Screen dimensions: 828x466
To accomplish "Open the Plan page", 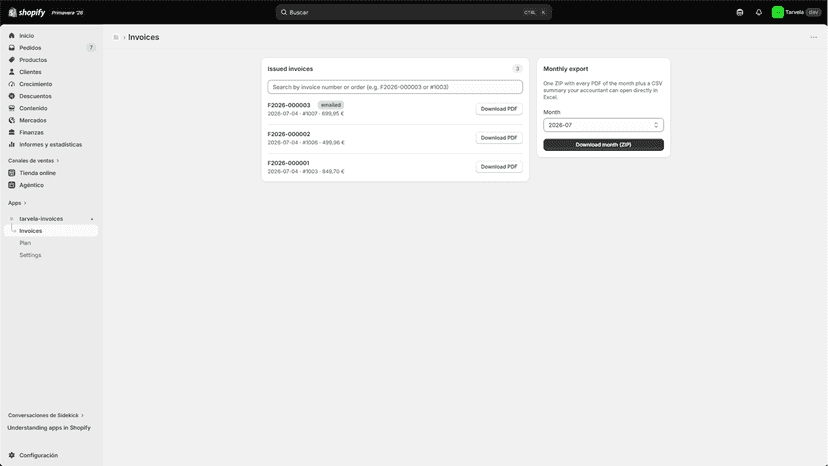I will coord(25,243).
